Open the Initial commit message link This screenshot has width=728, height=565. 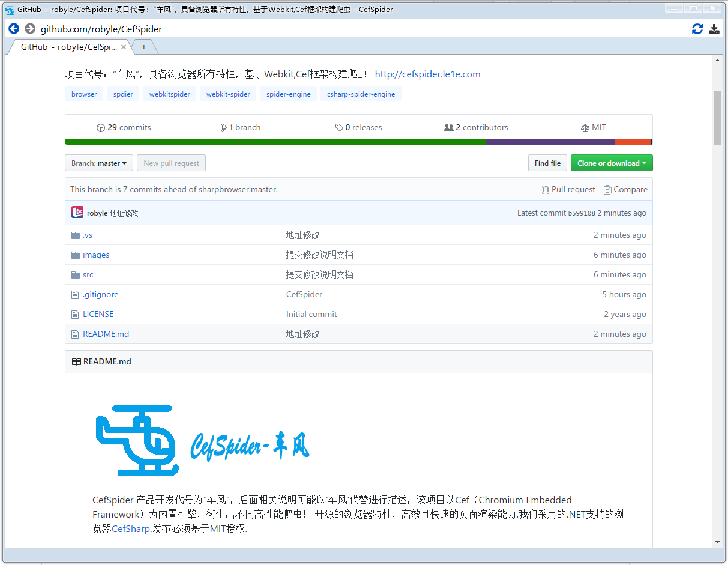tap(311, 314)
